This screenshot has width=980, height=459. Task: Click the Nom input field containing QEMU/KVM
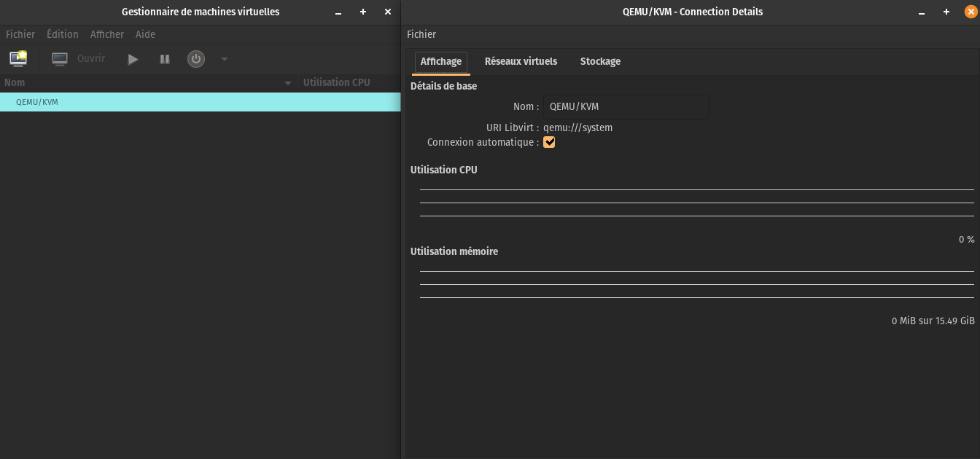pos(626,107)
